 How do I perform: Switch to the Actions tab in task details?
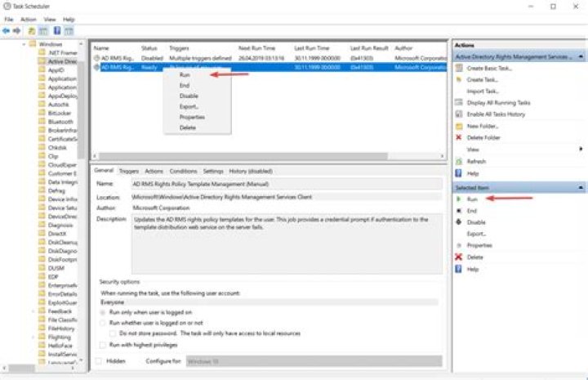pyautogui.click(x=154, y=171)
